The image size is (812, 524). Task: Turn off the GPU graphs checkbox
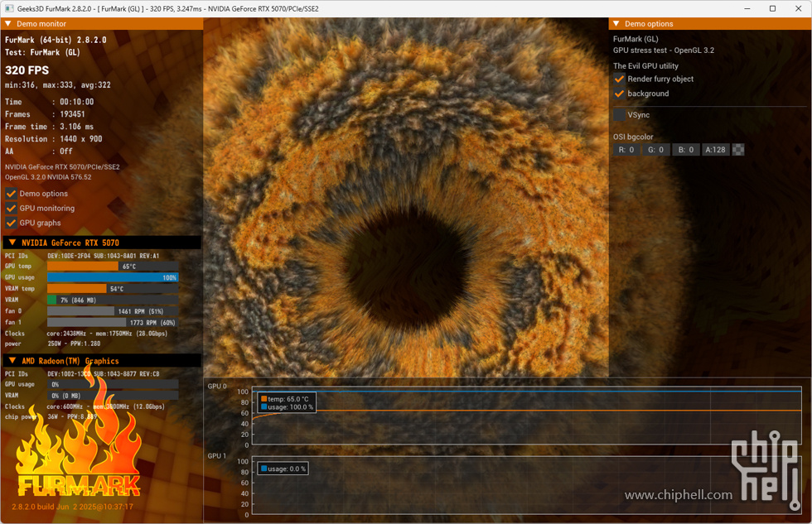point(12,223)
